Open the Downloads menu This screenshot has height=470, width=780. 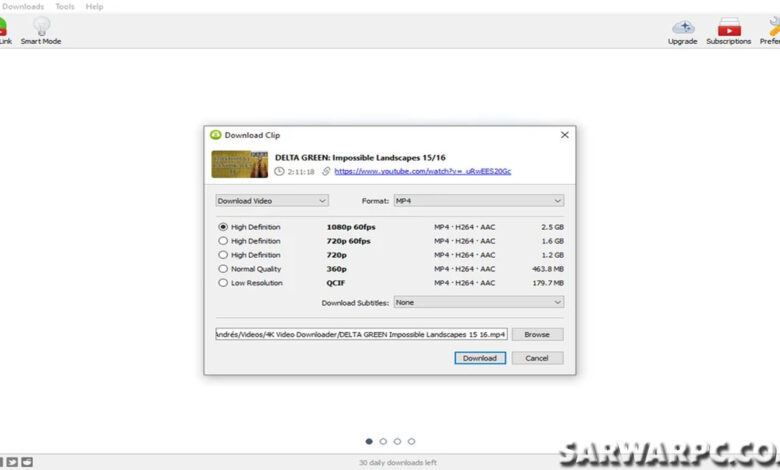[x=23, y=6]
